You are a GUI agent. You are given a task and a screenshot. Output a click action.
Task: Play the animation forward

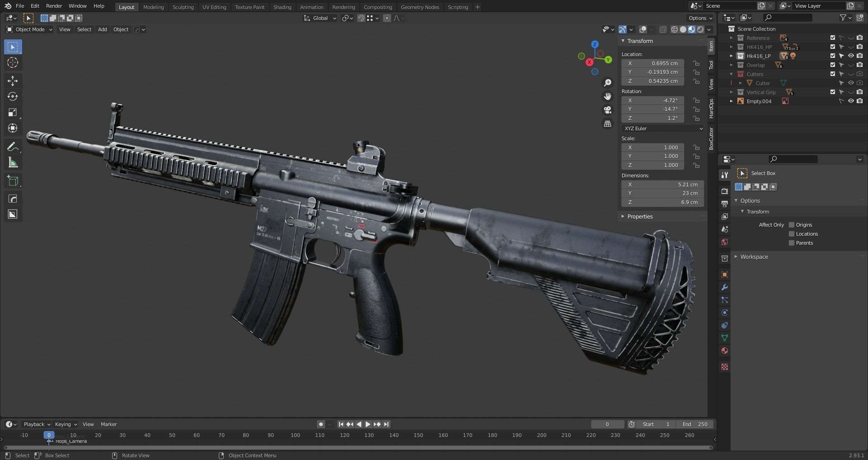coord(368,424)
